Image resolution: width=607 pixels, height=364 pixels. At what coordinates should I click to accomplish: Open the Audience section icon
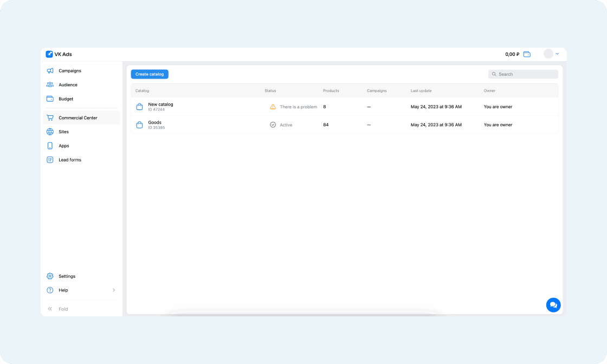tap(50, 84)
